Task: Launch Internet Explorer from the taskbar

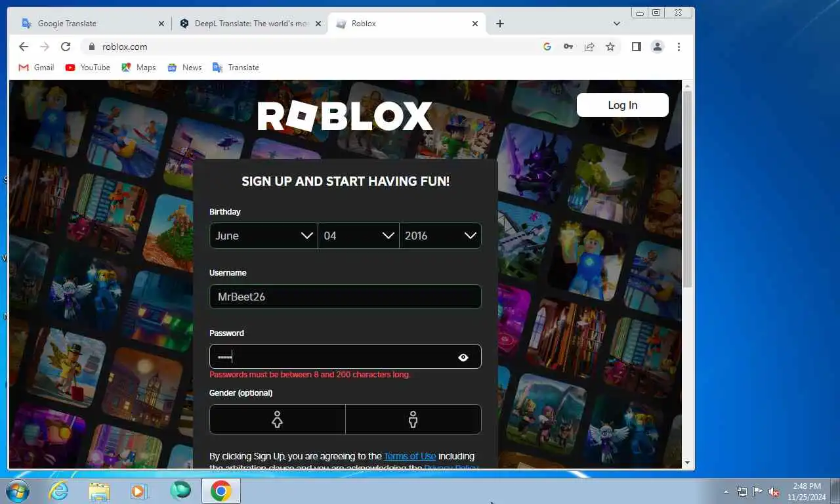Action: tap(58, 491)
